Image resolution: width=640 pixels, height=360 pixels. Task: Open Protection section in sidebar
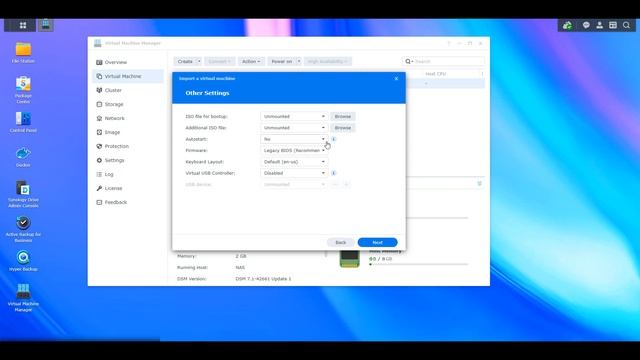tap(128, 146)
